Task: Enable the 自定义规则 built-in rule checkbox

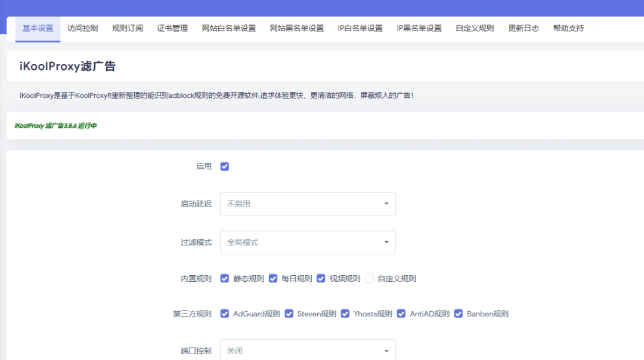Action: tap(368, 278)
